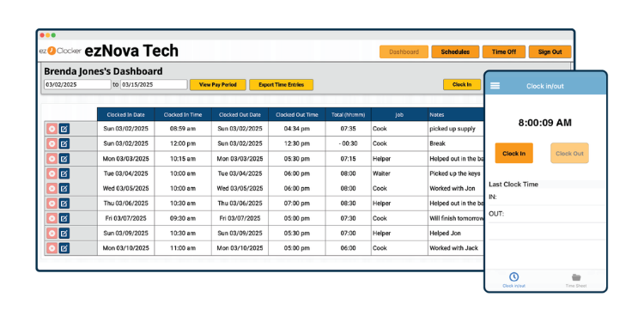Image resolution: width=644 pixels, height=322 pixels.
Task: Click the Clocked In Time column header
Action: (183, 114)
